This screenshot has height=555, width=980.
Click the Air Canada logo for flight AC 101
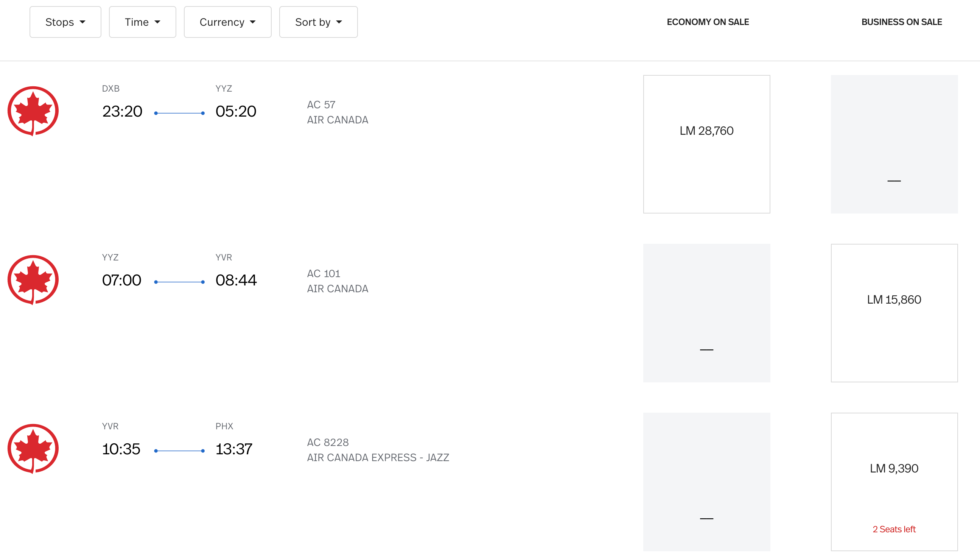[33, 280]
